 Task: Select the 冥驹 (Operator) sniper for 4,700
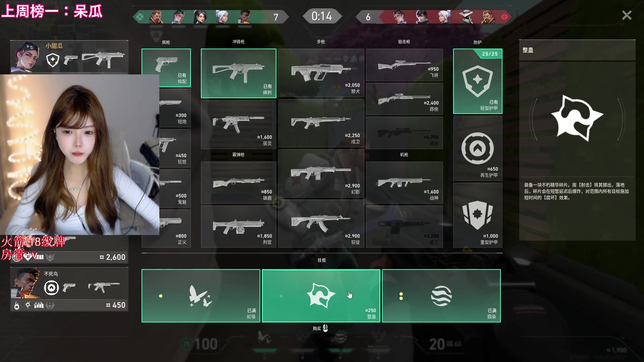tap(404, 133)
